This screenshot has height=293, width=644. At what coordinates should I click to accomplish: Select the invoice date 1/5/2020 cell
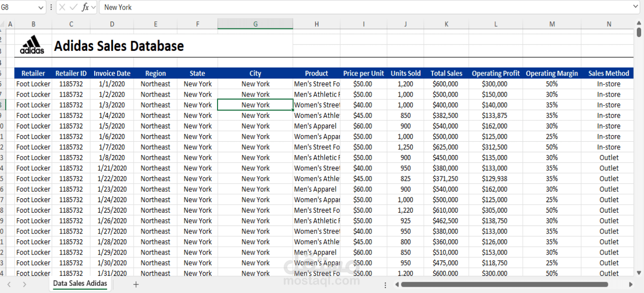click(112, 126)
